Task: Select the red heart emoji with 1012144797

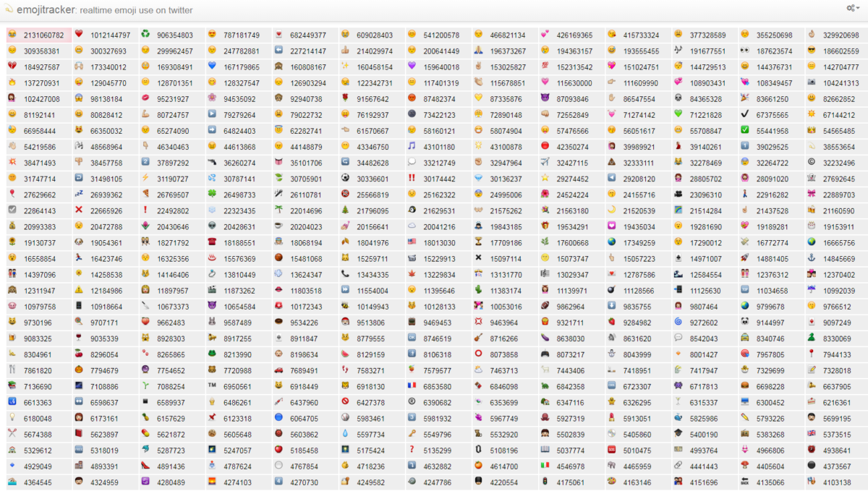Action: pos(79,35)
